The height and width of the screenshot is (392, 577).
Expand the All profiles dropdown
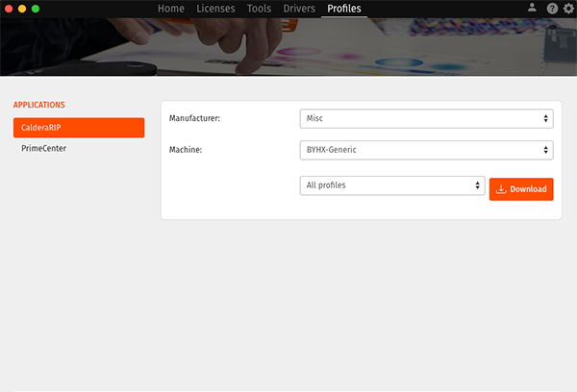click(392, 185)
